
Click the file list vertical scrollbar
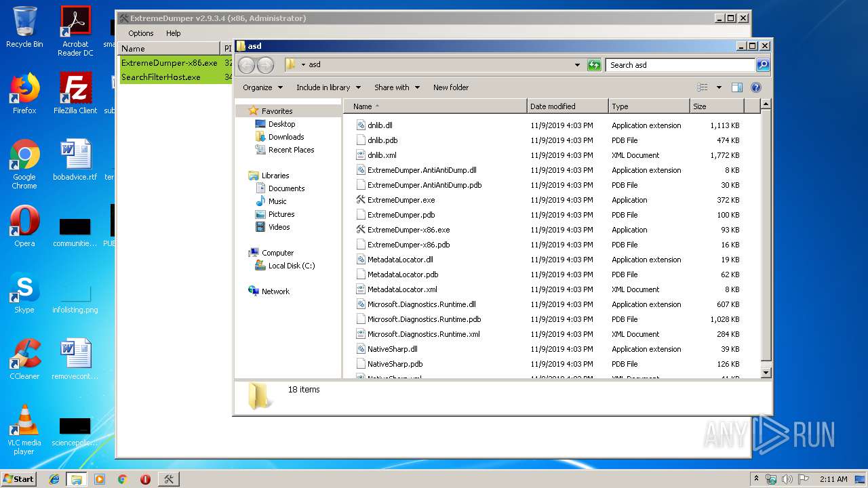point(766,235)
